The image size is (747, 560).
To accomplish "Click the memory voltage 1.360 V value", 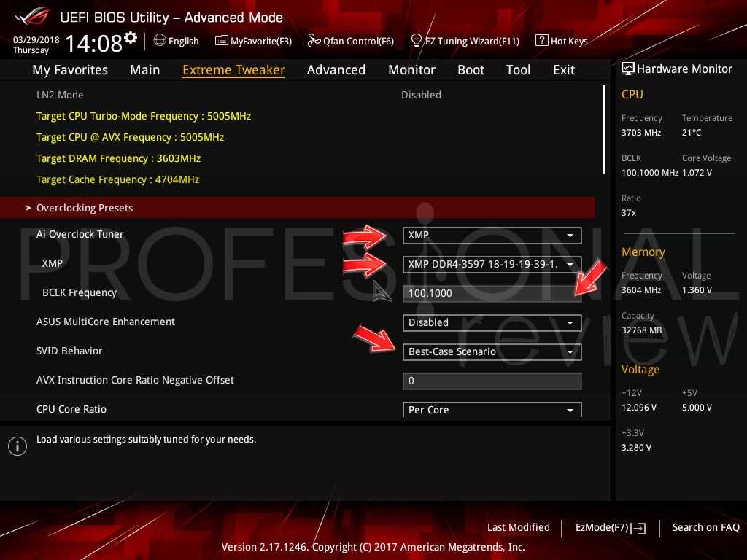I will coord(697,290).
